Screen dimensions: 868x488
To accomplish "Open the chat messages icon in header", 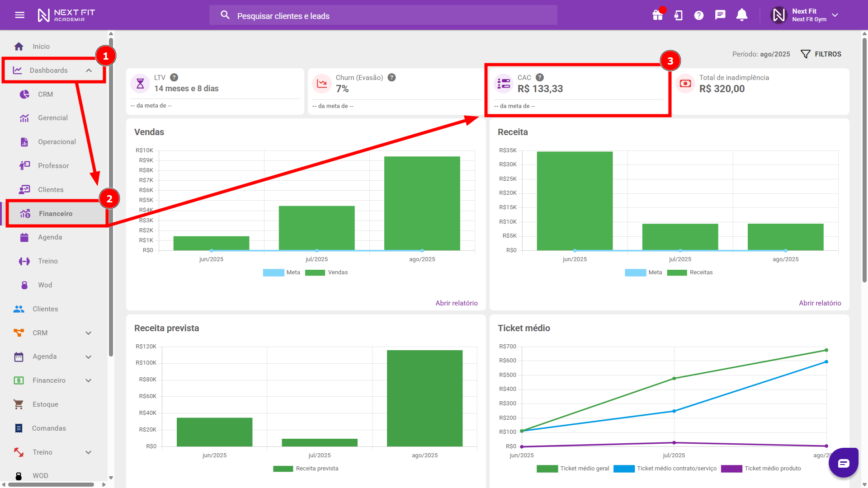I will (720, 15).
